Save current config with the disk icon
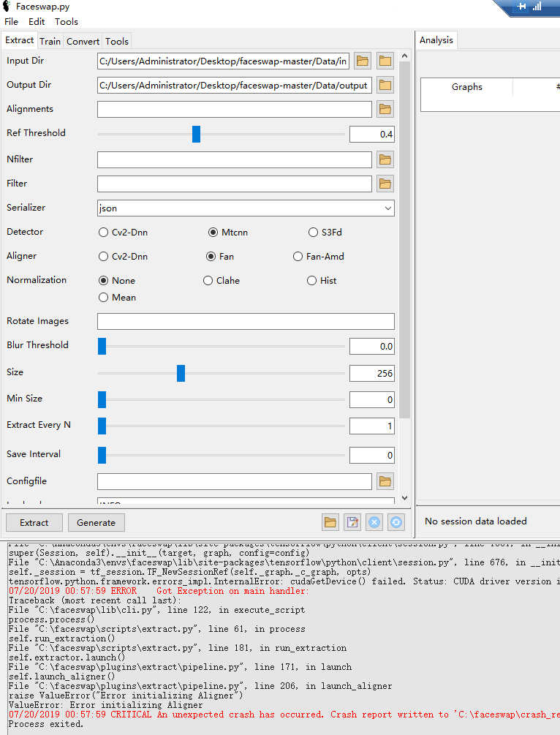Viewport: 560px width, 735px height. point(352,522)
